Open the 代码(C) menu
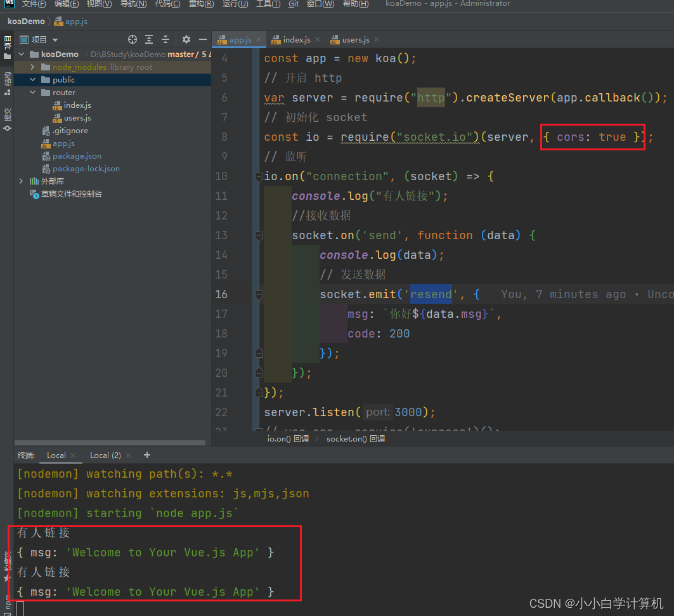 [x=167, y=4]
